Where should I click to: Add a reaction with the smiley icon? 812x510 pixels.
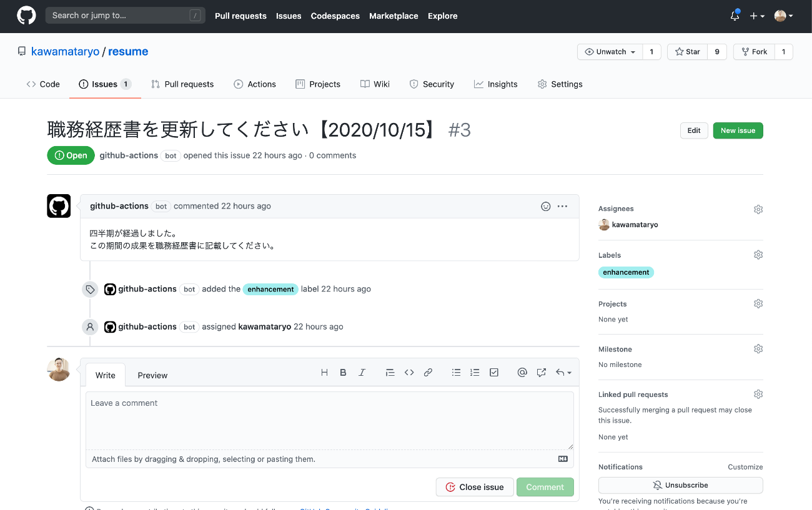[x=546, y=206]
